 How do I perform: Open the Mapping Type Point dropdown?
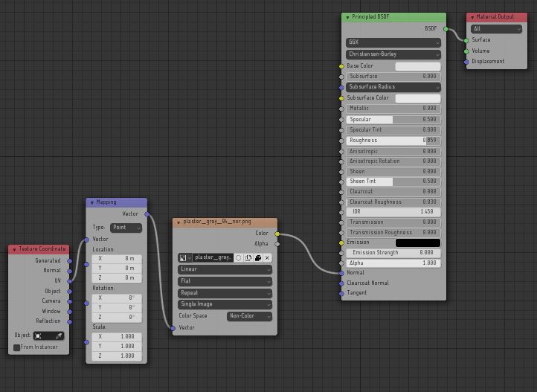[126, 228]
